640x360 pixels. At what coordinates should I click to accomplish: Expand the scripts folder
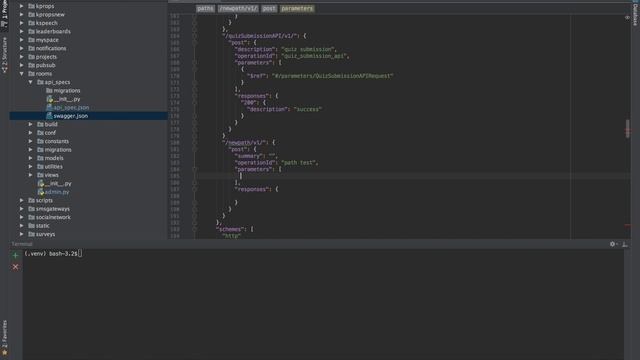pos(22,200)
